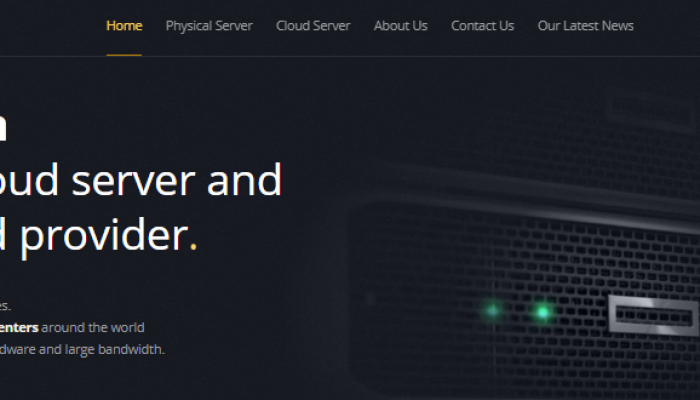Open the Contact Us page

point(483,26)
